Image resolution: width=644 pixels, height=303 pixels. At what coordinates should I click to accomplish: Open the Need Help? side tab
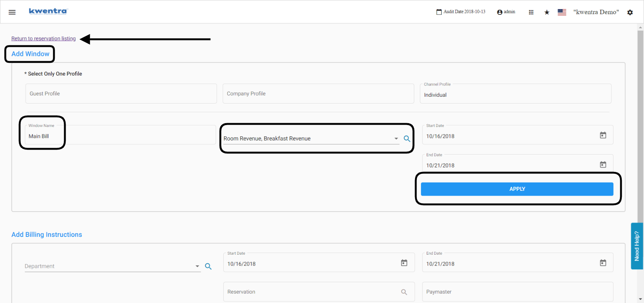tap(637, 246)
